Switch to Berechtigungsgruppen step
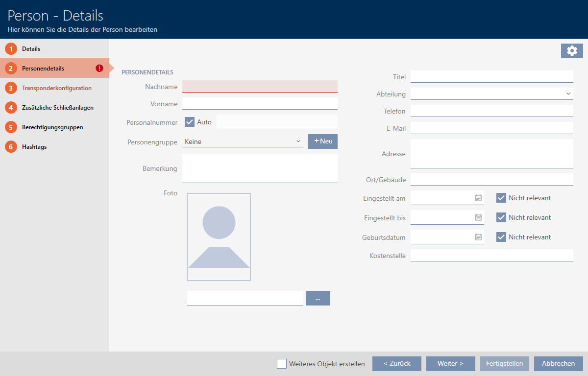The height and width of the screenshot is (376, 588). coord(52,127)
